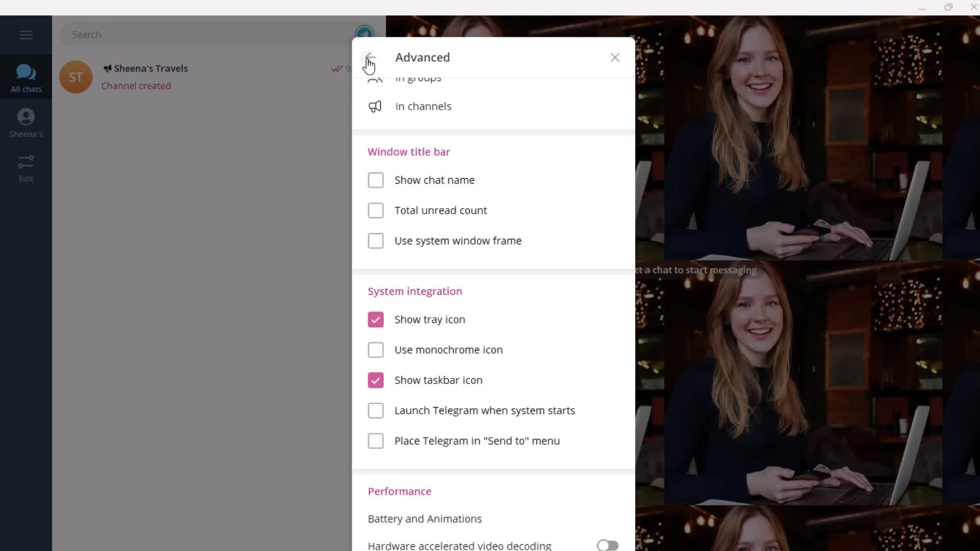Enable Show chat name checkbox
The height and width of the screenshot is (551, 980).
click(376, 180)
